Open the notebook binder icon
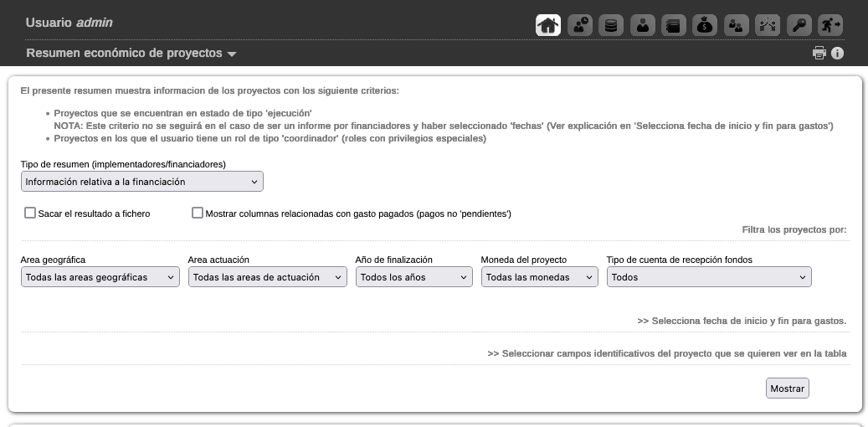The width and height of the screenshot is (868, 427). click(x=674, y=25)
